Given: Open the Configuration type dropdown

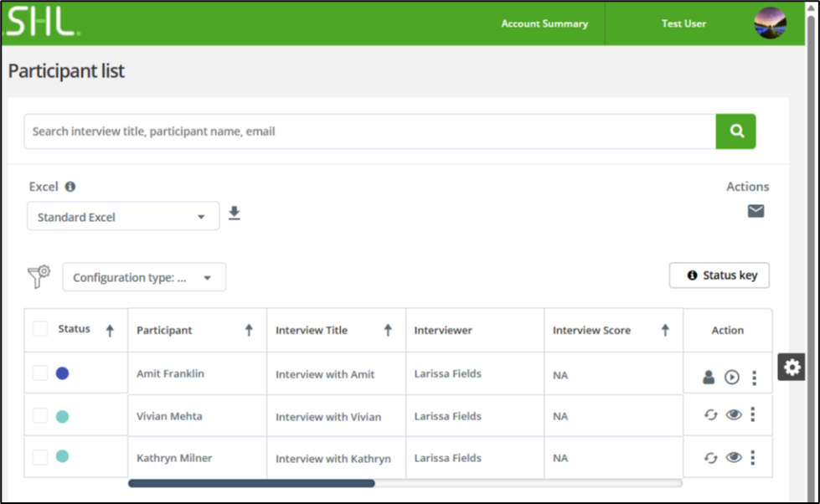Looking at the screenshot, I should 144,277.
